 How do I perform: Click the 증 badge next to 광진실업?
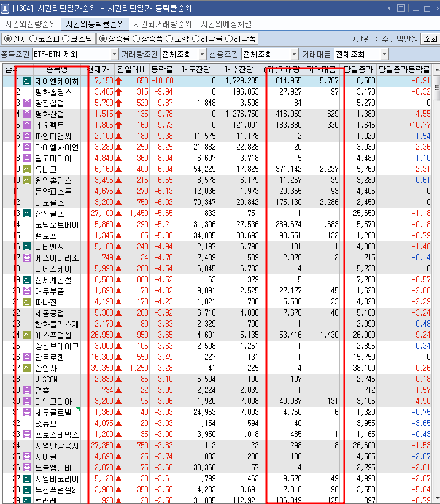(x=27, y=103)
